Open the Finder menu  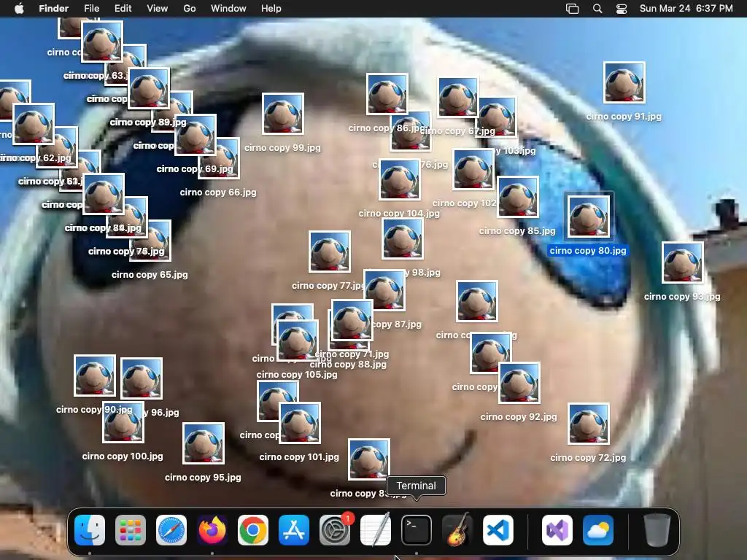[53, 9]
